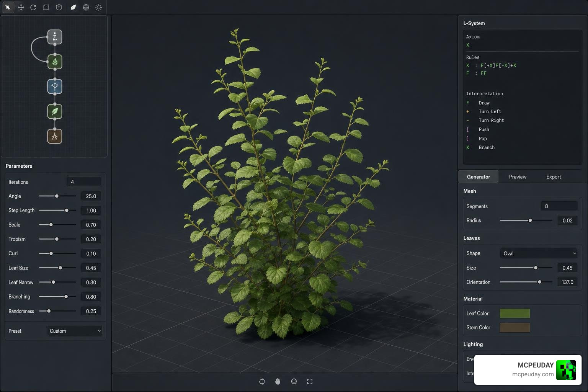Image resolution: width=588 pixels, height=392 pixels.
Task: Click the Iterations input field
Action: click(x=84, y=182)
